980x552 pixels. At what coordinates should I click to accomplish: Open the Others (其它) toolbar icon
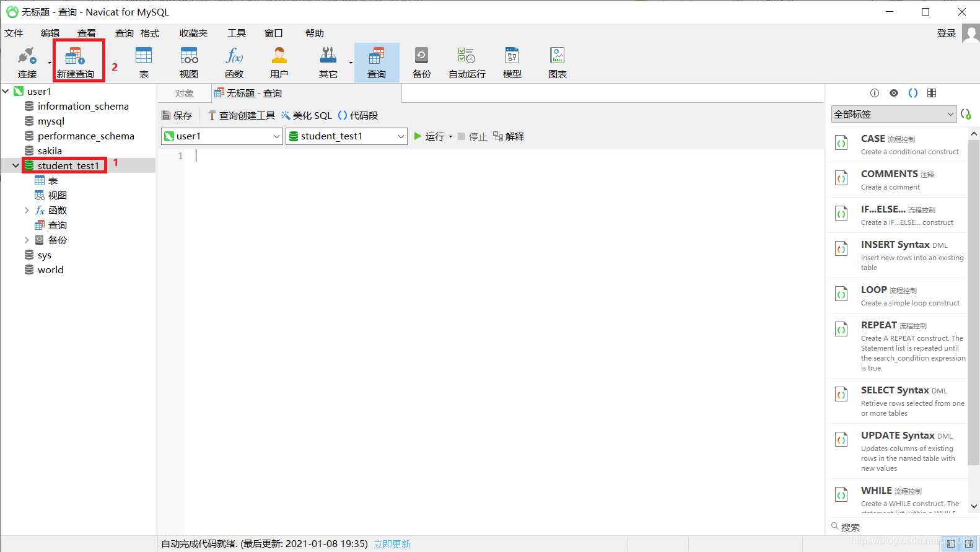[328, 63]
